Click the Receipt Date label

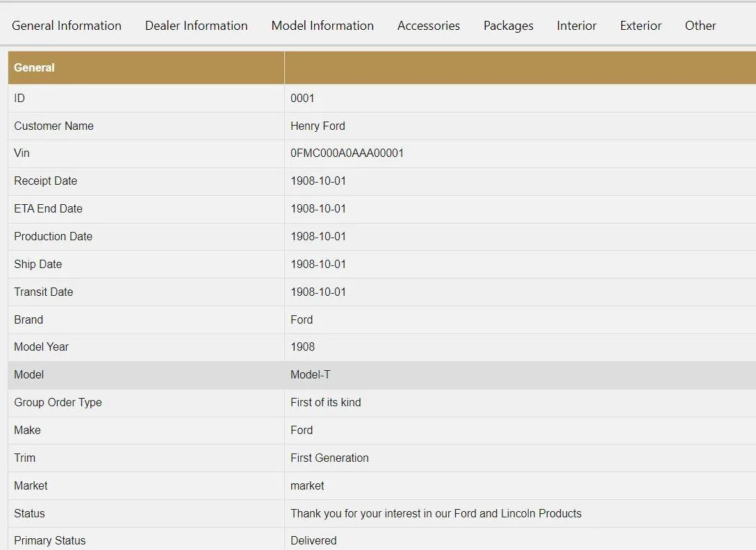(45, 181)
